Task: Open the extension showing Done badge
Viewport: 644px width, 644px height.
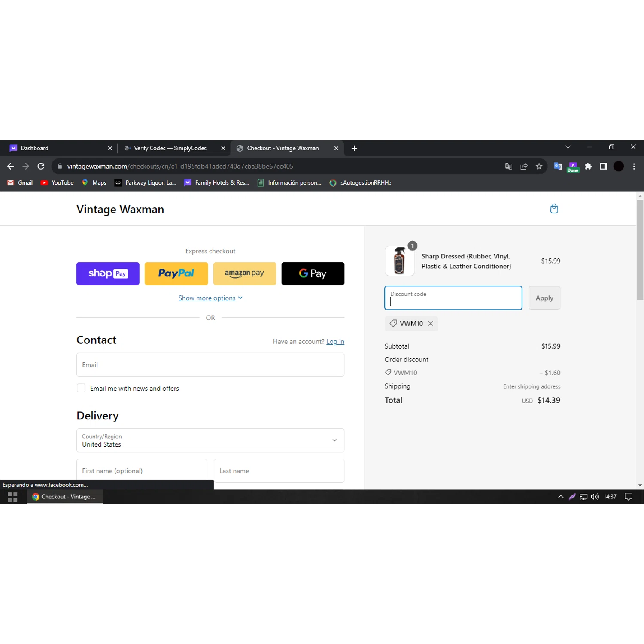Action: 573,167
